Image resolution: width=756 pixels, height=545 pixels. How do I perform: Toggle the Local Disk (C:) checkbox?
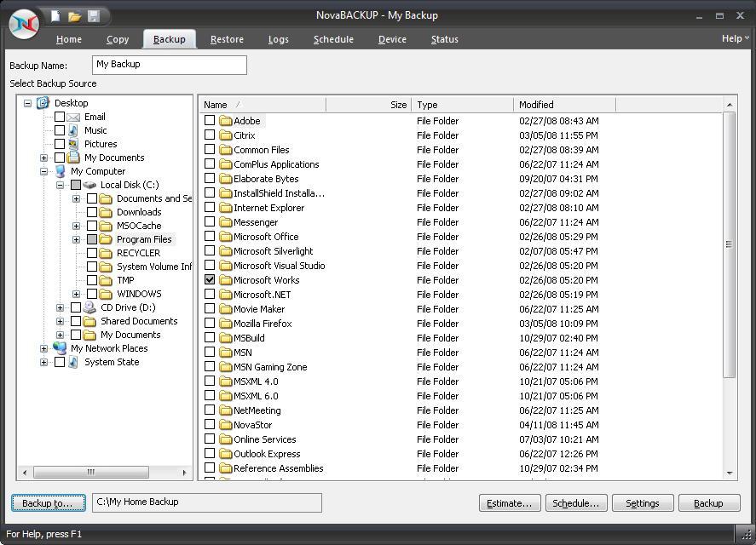coord(76,185)
